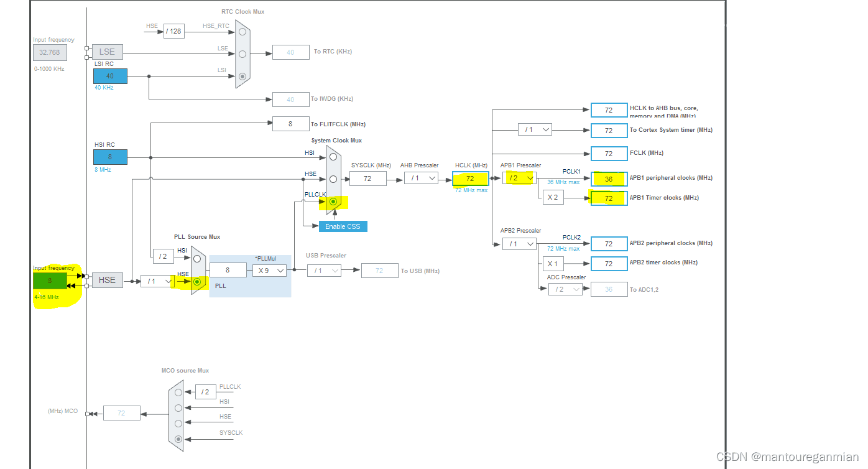The width and height of the screenshot is (868, 469).
Task: Click the APB2 X 1 multiplier box
Action: 553,264
